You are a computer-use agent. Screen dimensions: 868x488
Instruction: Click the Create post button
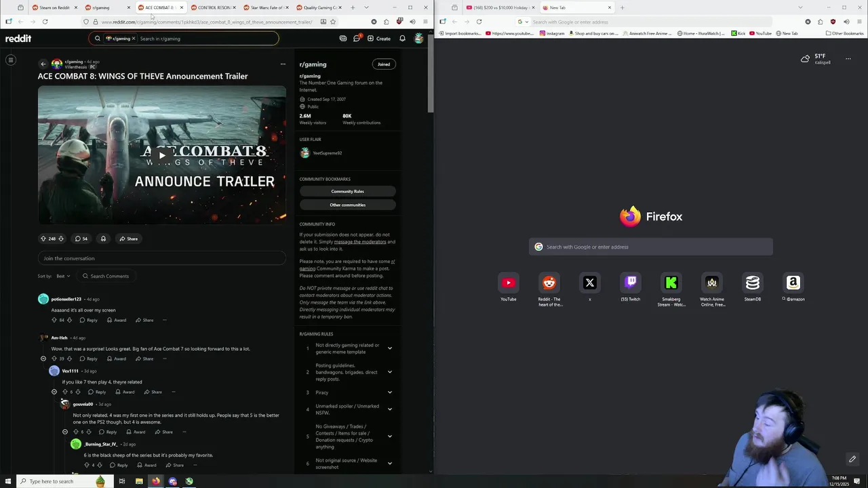point(379,39)
